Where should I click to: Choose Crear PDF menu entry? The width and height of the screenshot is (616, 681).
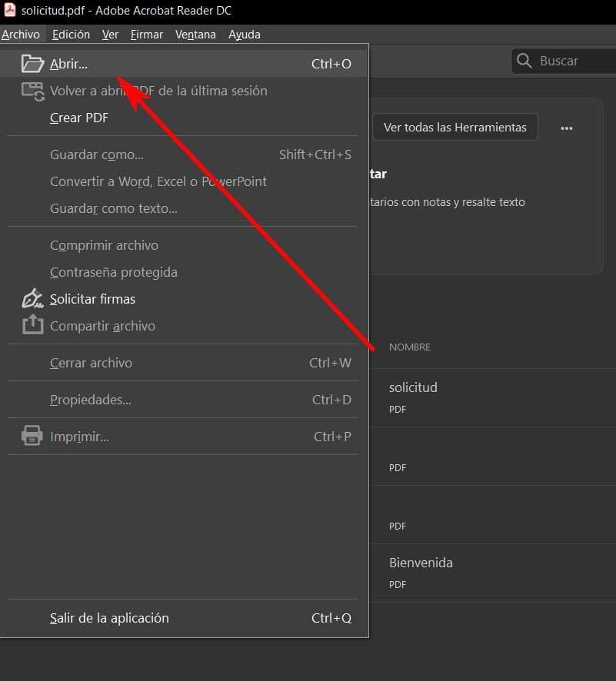click(x=185, y=118)
